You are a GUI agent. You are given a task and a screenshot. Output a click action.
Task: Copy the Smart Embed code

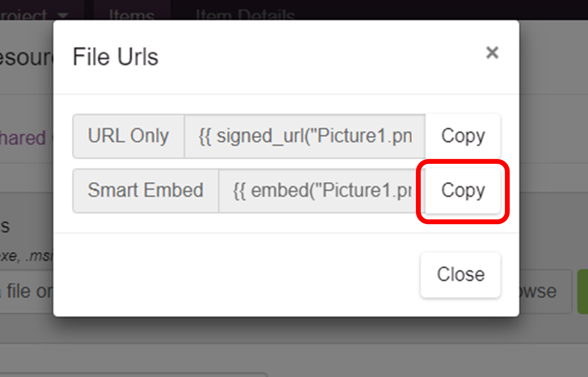coord(463,190)
